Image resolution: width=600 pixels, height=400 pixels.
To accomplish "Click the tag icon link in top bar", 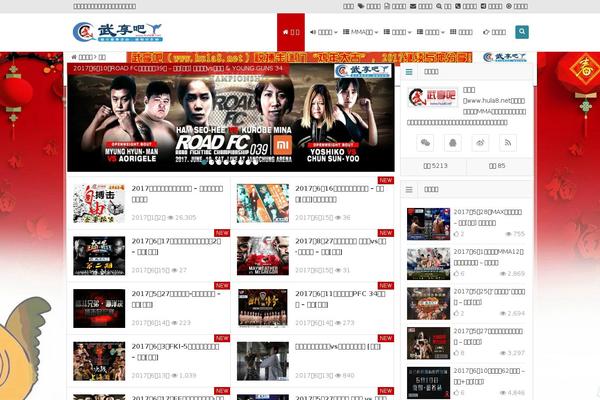I will pos(369,6).
